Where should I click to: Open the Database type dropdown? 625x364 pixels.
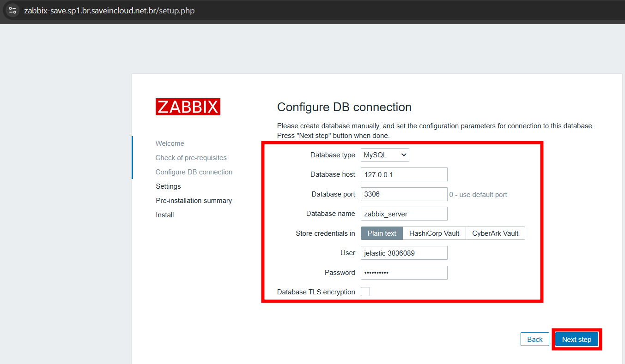pyautogui.click(x=385, y=155)
